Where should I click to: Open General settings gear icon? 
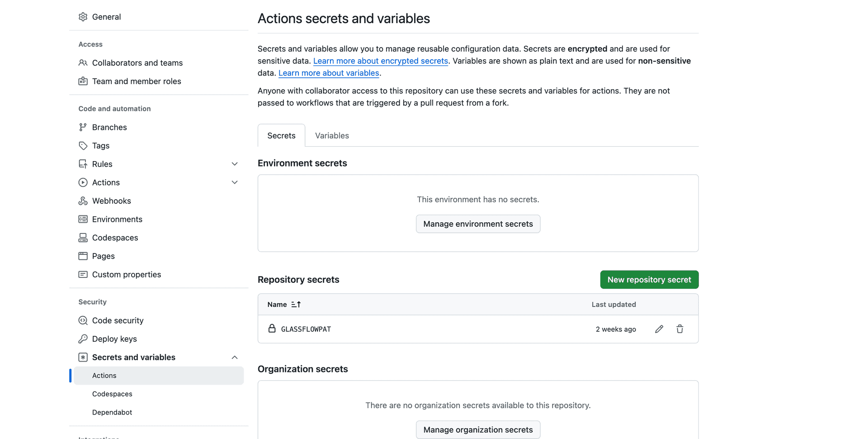(83, 17)
